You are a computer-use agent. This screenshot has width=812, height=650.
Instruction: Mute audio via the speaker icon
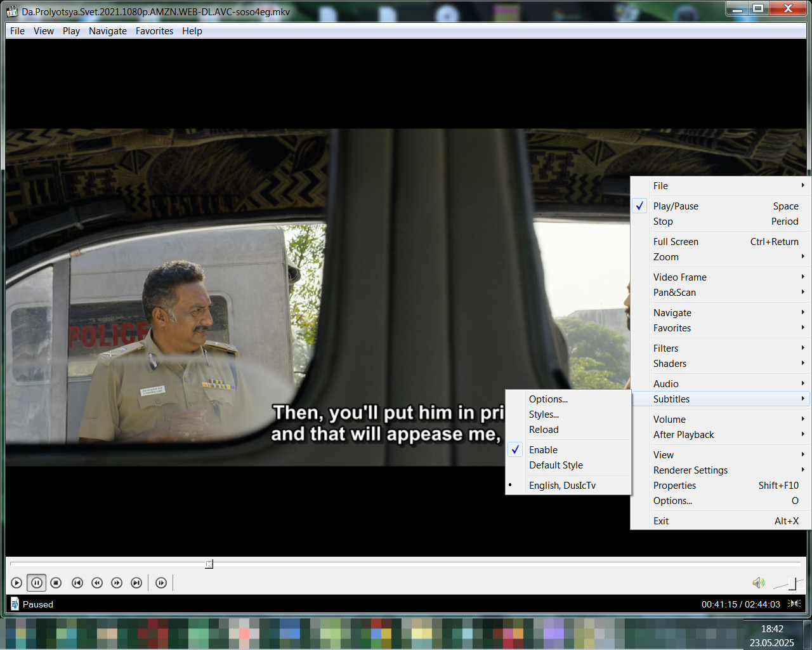click(758, 583)
